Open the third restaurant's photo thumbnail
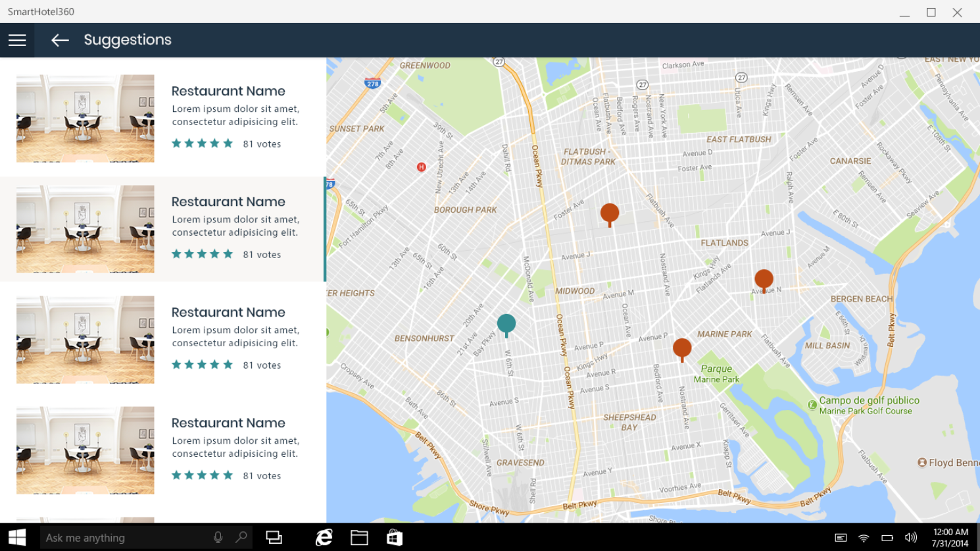The image size is (980, 551). pos(86,340)
